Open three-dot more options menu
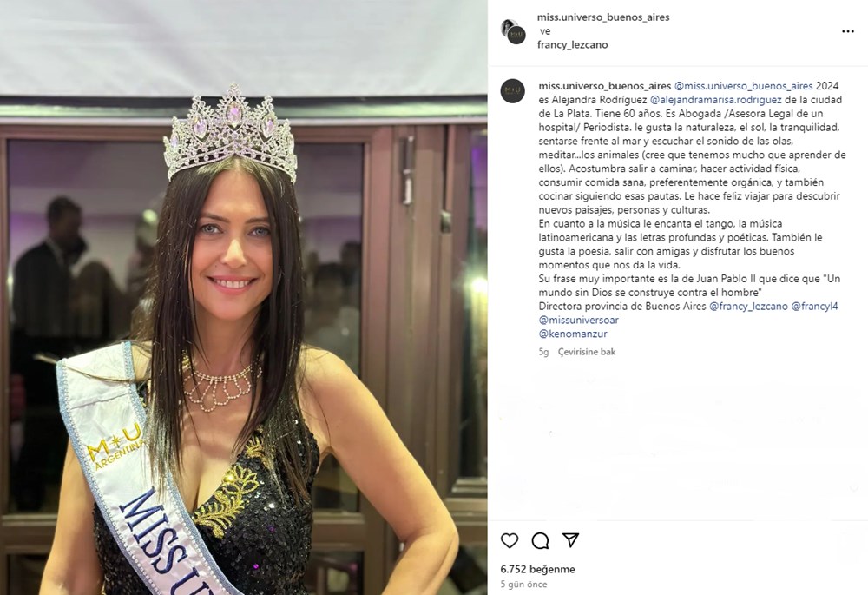This screenshot has width=868, height=595. pos(847,31)
